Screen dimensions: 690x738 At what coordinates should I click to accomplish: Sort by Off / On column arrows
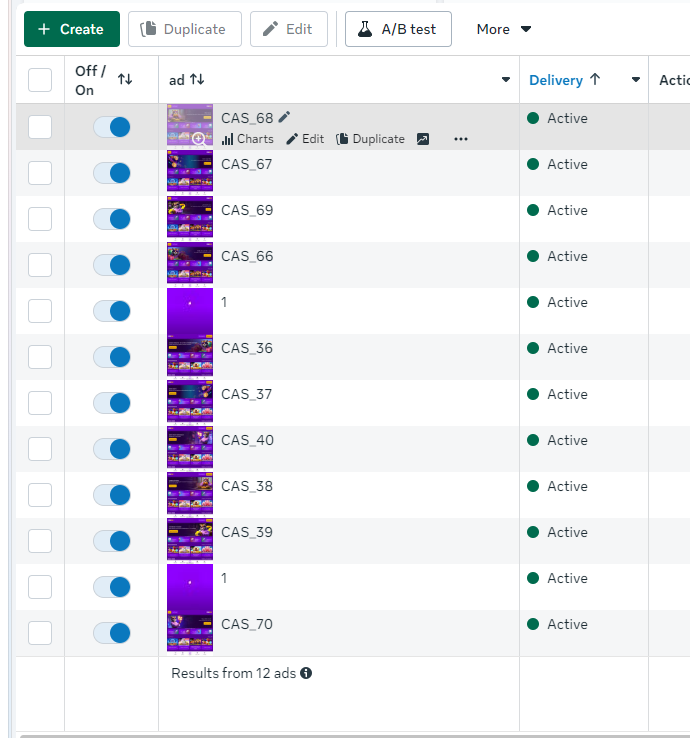click(x=125, y=79)
